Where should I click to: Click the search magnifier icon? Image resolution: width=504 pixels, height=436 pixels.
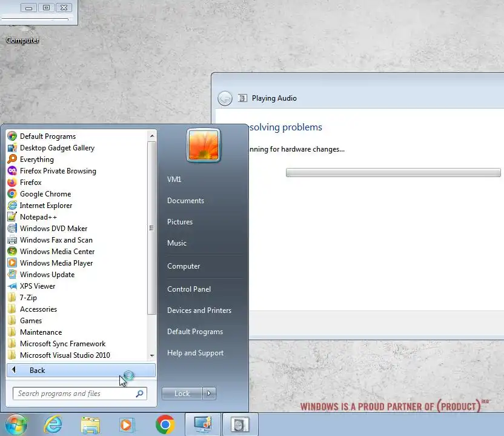point(139,394)
